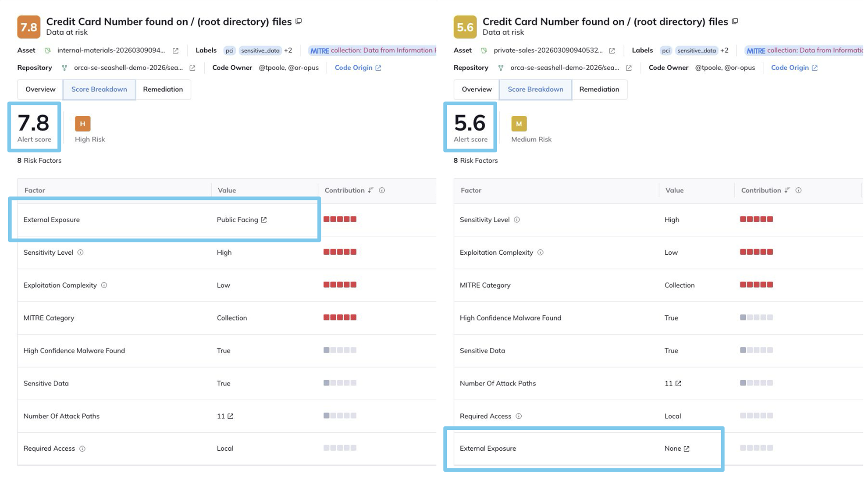Click asset type icon beside private-sales

coord(484,50)
